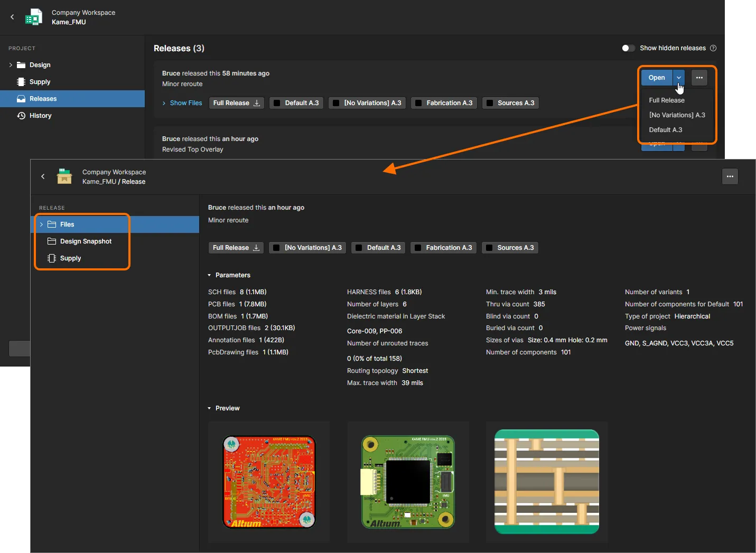Click [No Variations] A.3 in Release detail view
The image size is (756, 553).
[x=307, y=248]
